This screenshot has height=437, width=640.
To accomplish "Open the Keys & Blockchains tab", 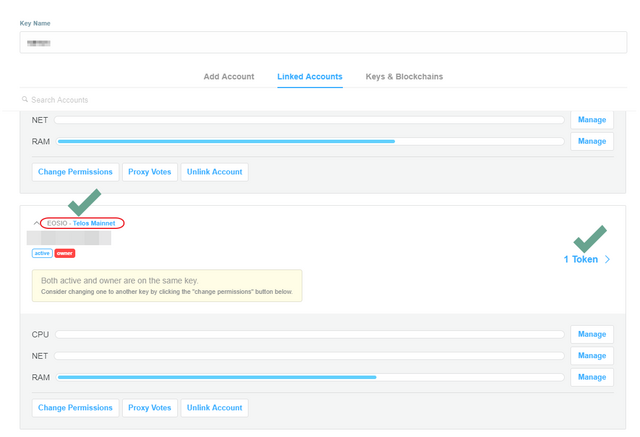I will tap(404, 76).
